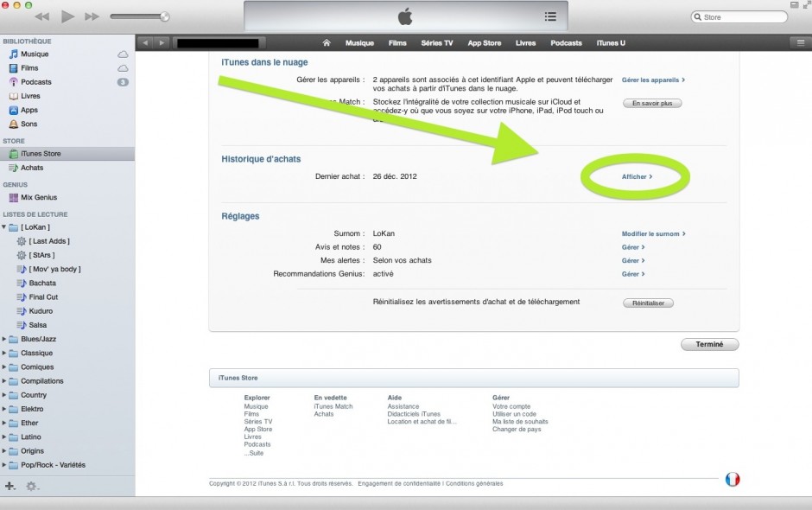
Task: Open the Séries TV store tab
Action: (436, 43)
